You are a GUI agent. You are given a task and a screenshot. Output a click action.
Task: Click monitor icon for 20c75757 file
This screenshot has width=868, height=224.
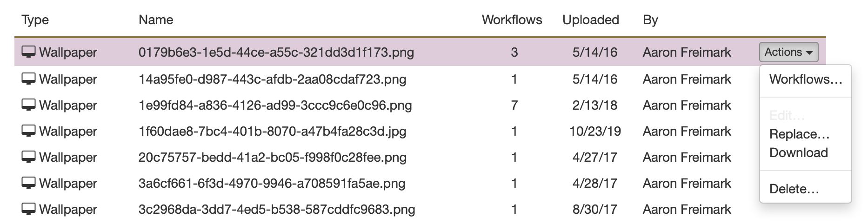pos(29,158)
